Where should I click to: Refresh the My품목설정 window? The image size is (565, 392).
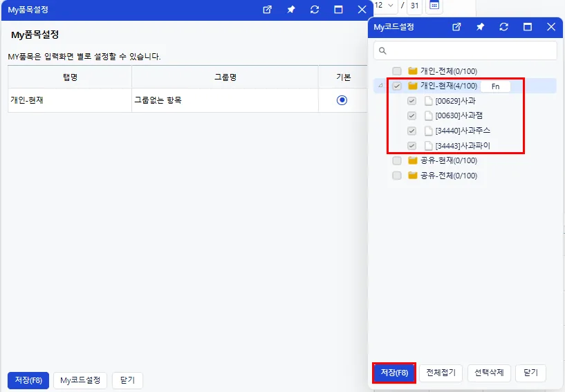(315, 10)
